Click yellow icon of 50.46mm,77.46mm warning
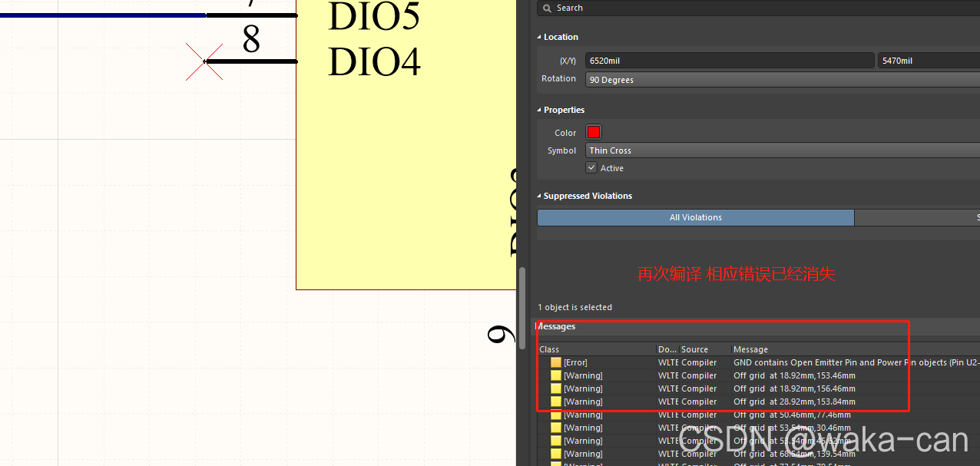The width and height of the screenshot is (980, 466). coord(556,415)
